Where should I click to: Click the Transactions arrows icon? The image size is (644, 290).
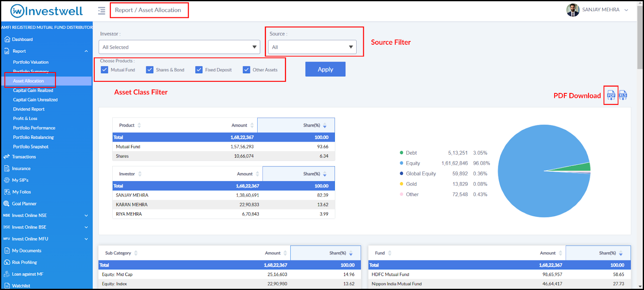pyautogui.click(x=6, y=157)
